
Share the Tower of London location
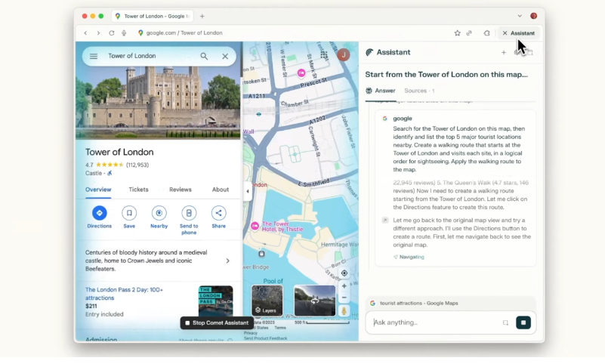[218, 217]
